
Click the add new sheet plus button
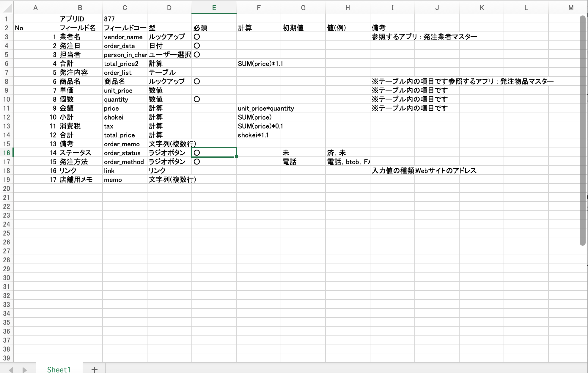click(94, 369)
